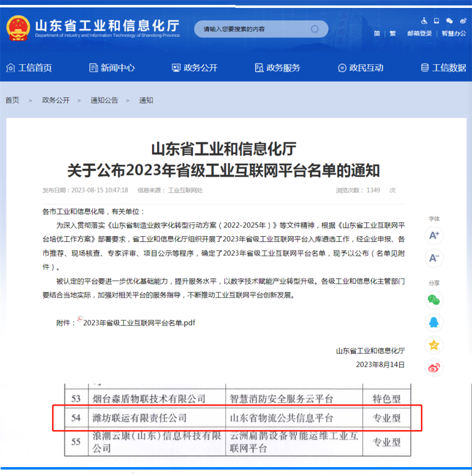The height and width of the screenshot is (476, 472).
Task: Share article via QQ penguin icon
Action: tap(434, 322)
